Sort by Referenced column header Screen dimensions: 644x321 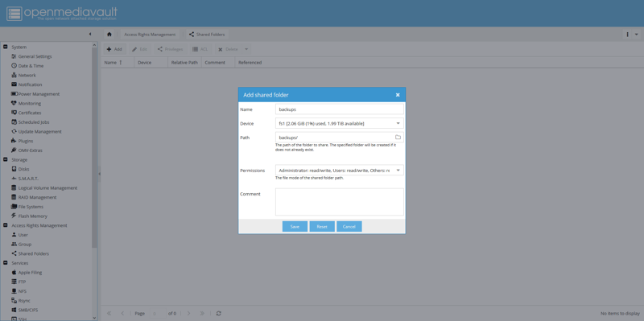(250, 63)
